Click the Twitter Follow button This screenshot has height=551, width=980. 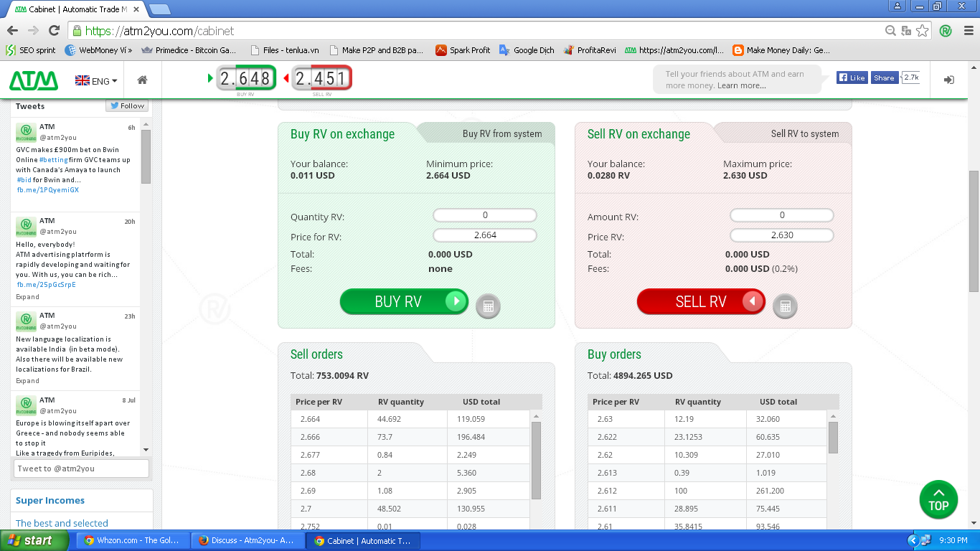tap(127, 105)
